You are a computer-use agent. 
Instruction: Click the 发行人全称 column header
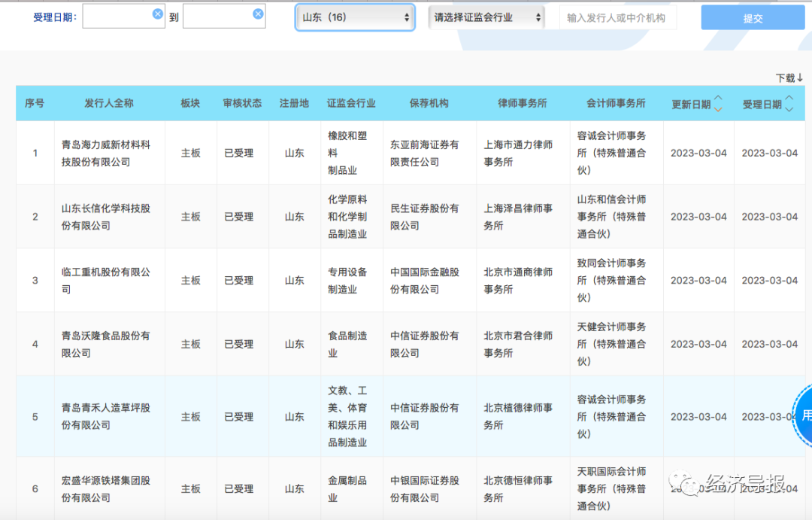(109, 103)
